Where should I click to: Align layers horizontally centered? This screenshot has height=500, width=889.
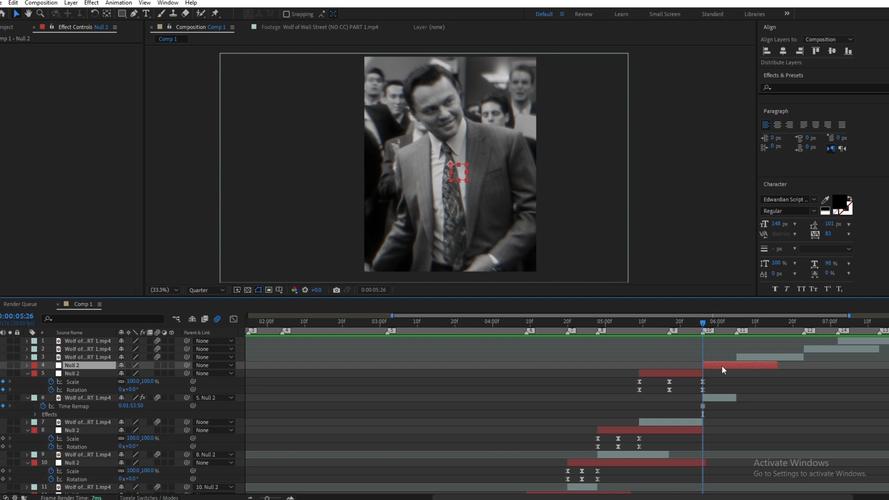(x=783, y=51)
